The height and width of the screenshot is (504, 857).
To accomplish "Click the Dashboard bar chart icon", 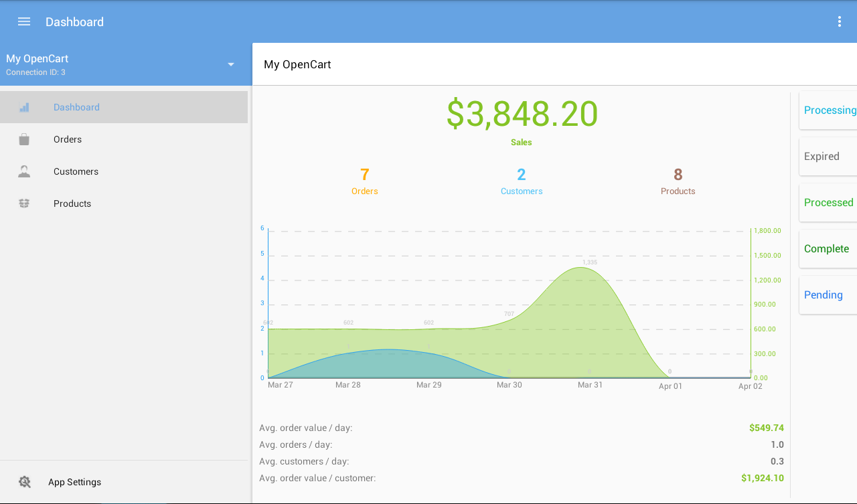I will coord(24,107).
